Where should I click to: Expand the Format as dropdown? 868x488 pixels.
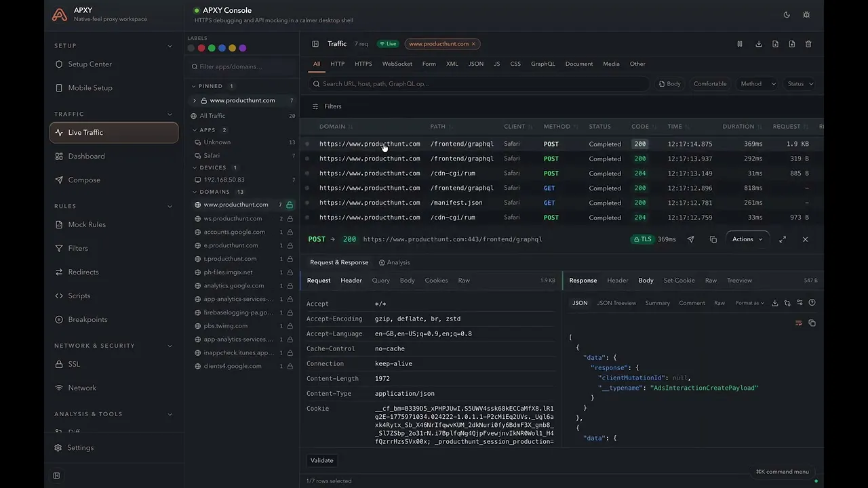click(x=750, y=303)
